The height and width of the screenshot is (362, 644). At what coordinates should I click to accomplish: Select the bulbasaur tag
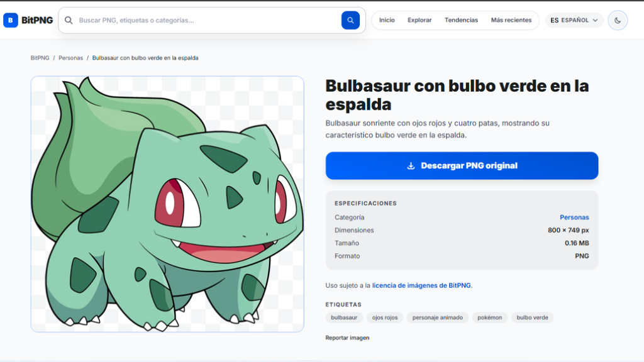tap(344, 317)
